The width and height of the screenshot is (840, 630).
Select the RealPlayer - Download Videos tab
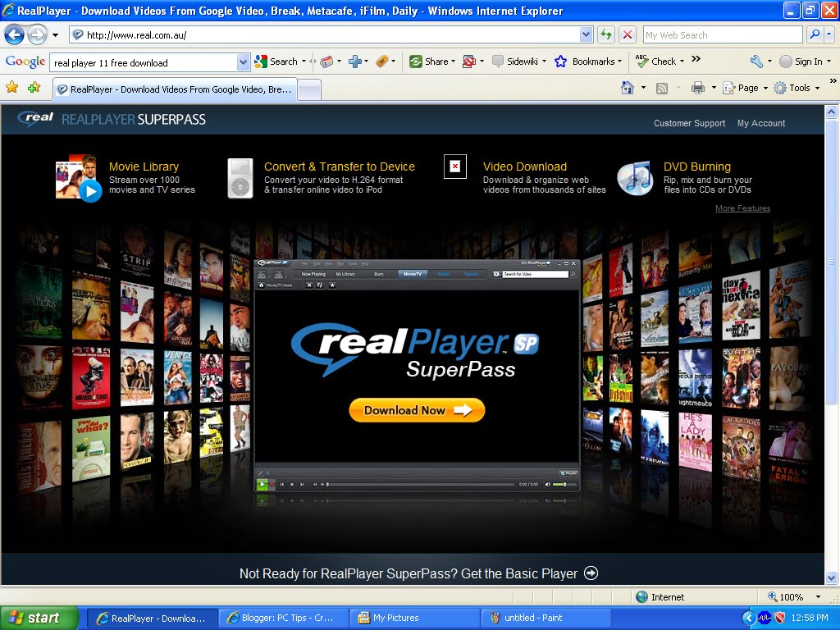[175, 89]
